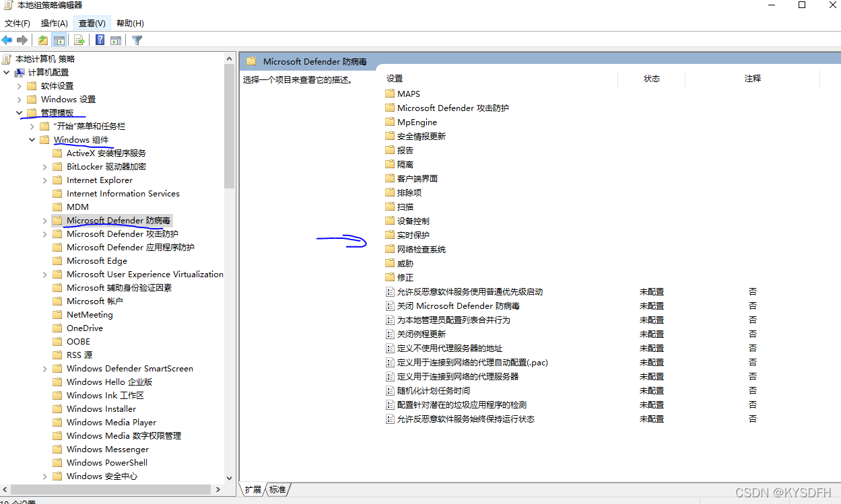Click folder icon beside 威胁
Image resolution: width=841 pixels, height=504 pixels.
pyautogui.click(x=389, y=263)
